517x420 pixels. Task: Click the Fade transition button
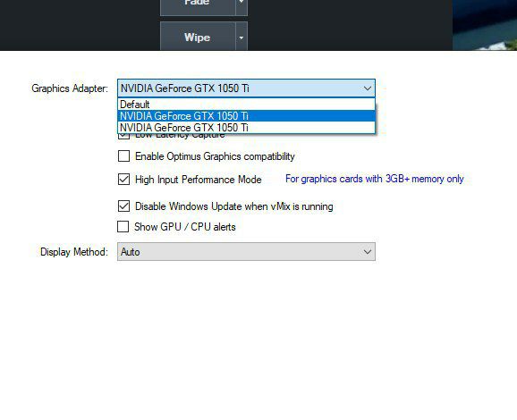(198, 7)
